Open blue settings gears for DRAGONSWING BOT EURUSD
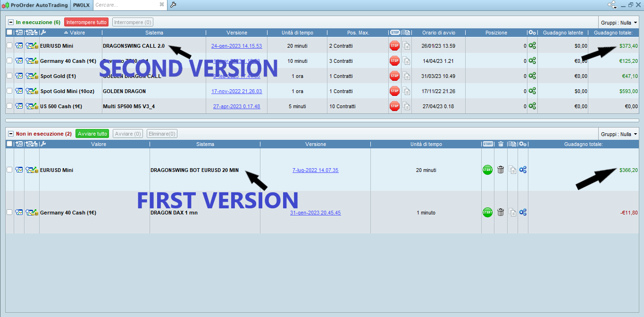Viewport: 644px width, 317px height. (x=523, y=170)
